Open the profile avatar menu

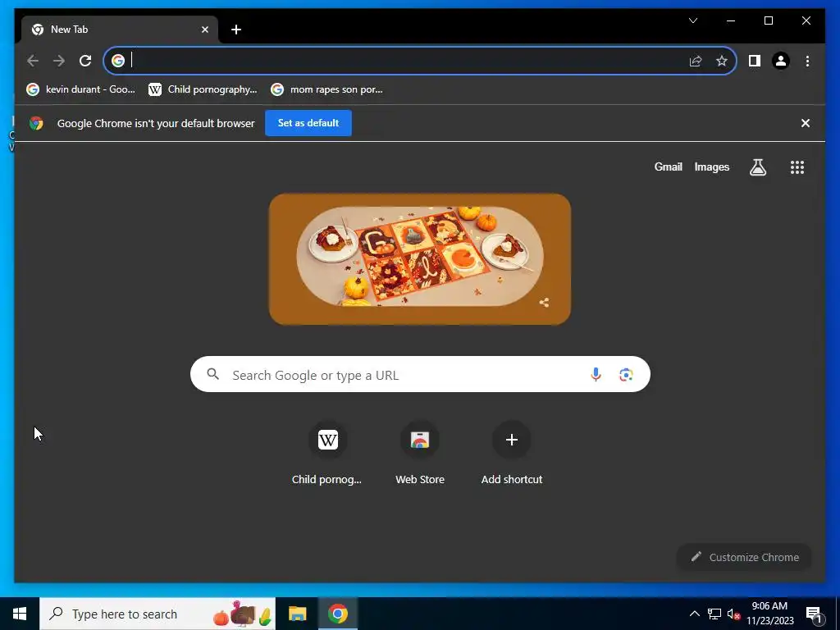click(x=781, y=61)
